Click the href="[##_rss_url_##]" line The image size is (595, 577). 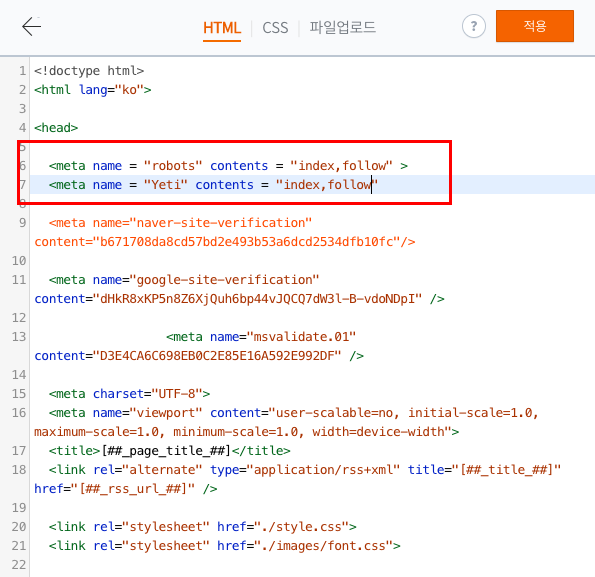[126, 489]
